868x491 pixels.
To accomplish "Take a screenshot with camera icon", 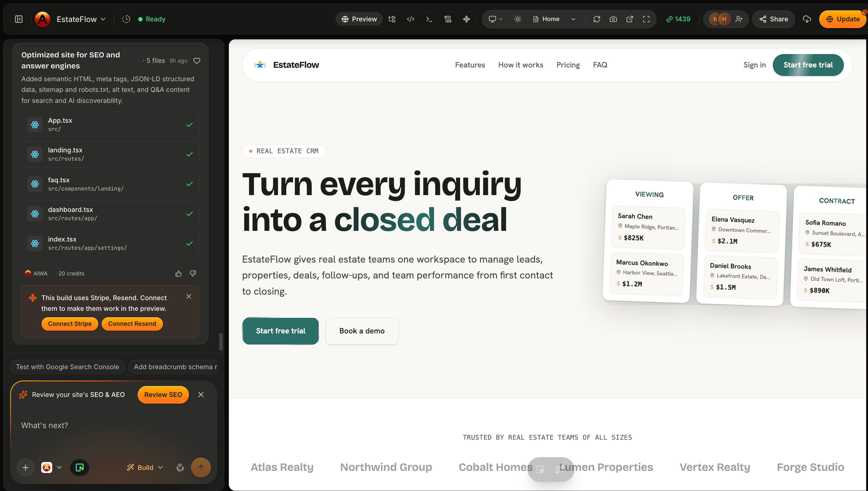I will 613,19.
